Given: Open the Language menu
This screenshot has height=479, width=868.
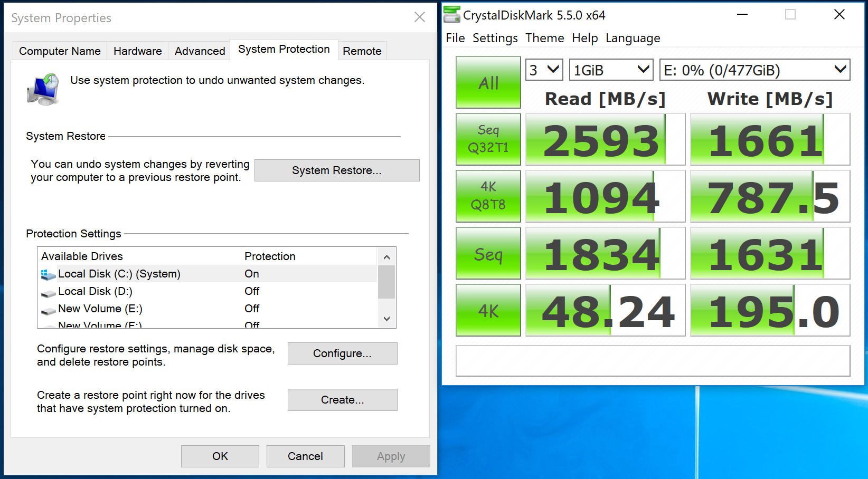Looking at the screenshot, I should pos(633,38).
